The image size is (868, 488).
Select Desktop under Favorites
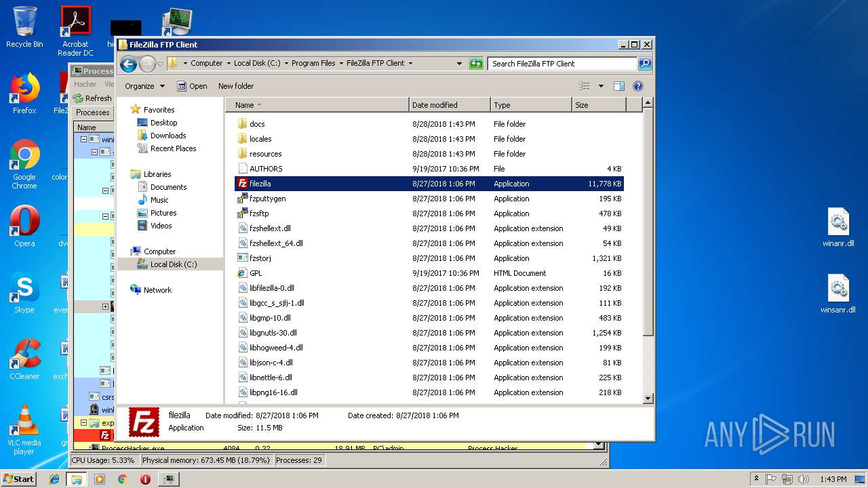pyautogui.click(x=163, y=123)
